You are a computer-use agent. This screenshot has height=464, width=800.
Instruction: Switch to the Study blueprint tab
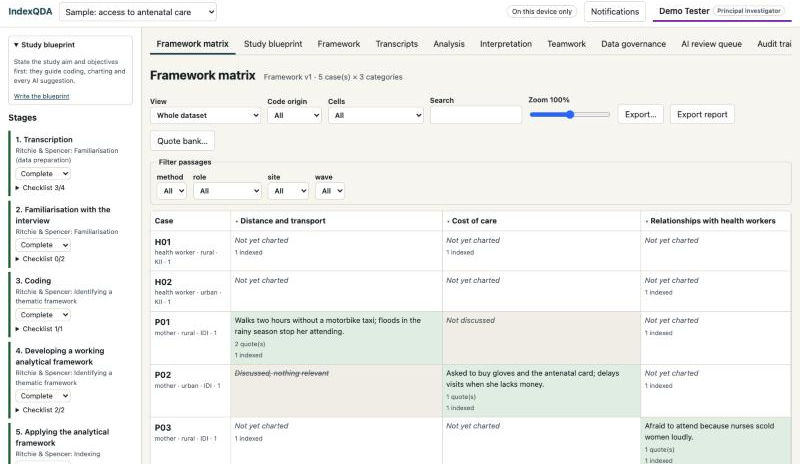click(x=273, y=44)
